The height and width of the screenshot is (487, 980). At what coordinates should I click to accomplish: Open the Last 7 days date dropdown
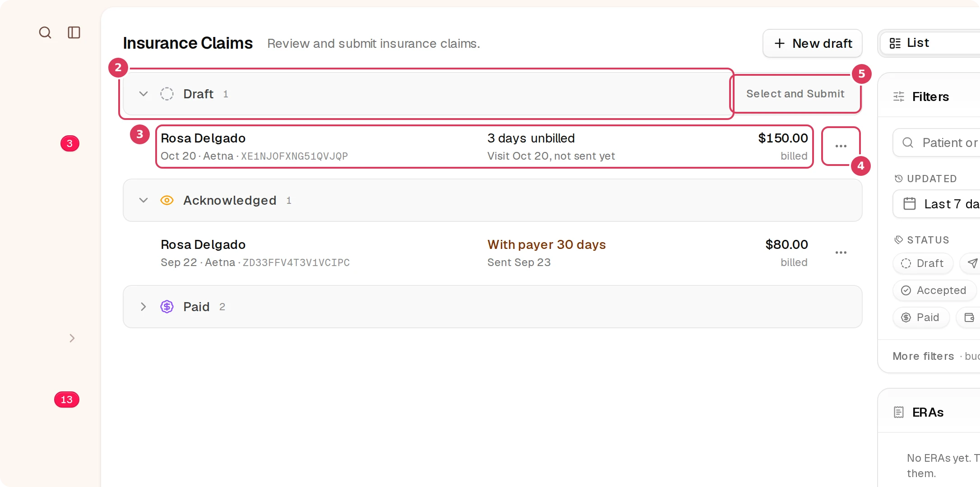[x=937, y=204]
